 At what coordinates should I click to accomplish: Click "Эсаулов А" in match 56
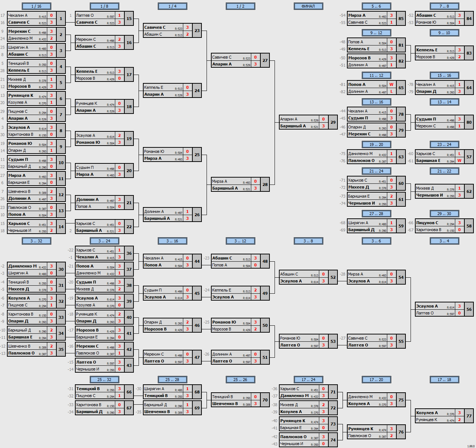click(x=427, y=306)
